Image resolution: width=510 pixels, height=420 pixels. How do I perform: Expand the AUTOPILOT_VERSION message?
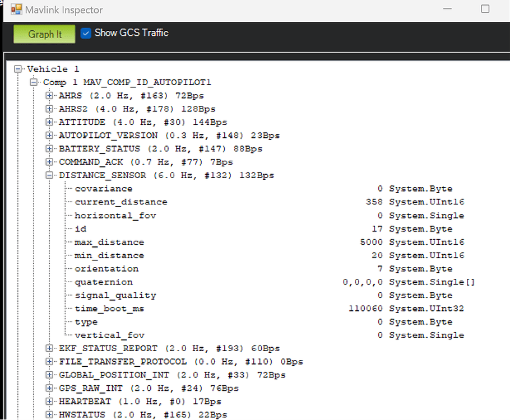(x=49, y=135)
